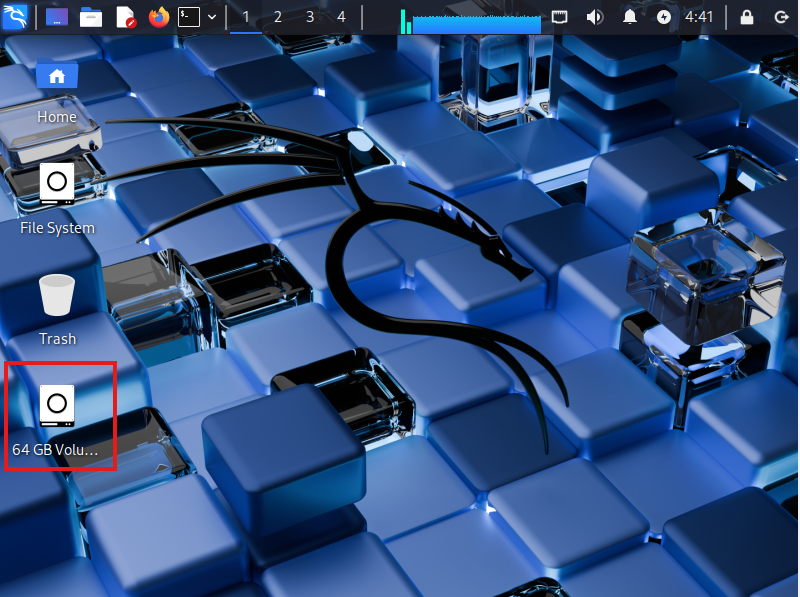Open the power manager indicator

click(x=664, y=17)
